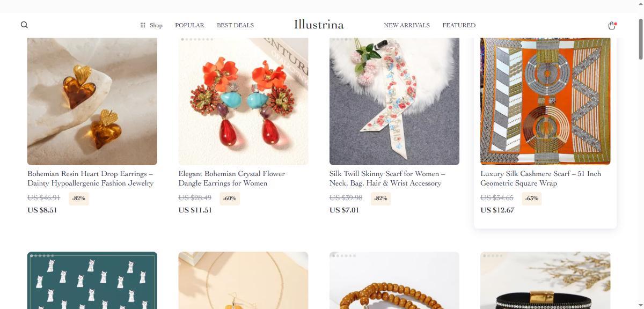644x309 pixels.
Task: Go to Illustrina home logo
Action: point(319,25)
